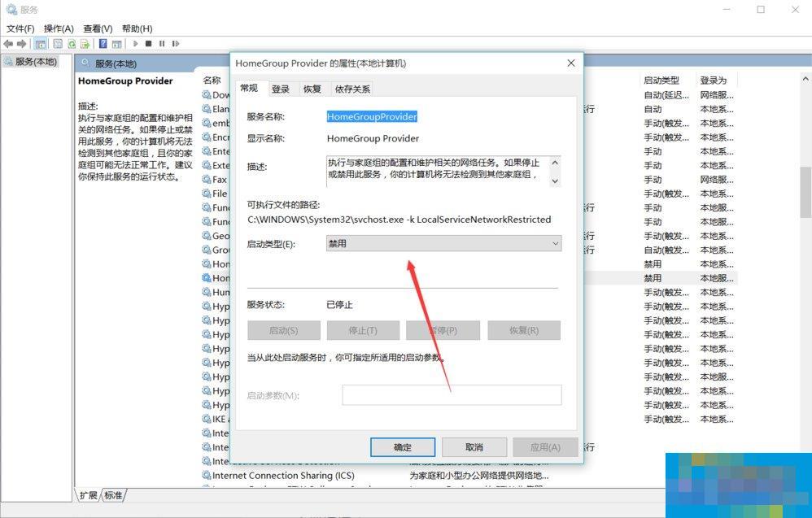Open the 文件(F) menu

(x=20, y=28)
